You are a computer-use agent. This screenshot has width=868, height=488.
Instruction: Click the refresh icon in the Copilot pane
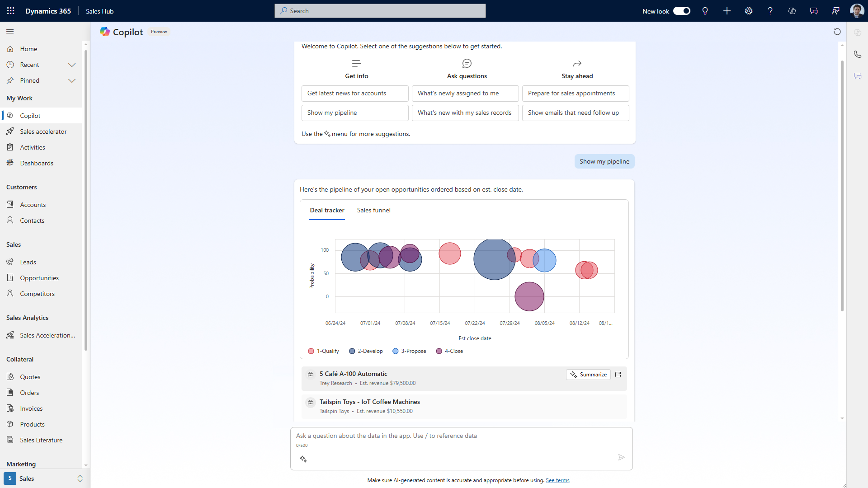tap(838, 32)
